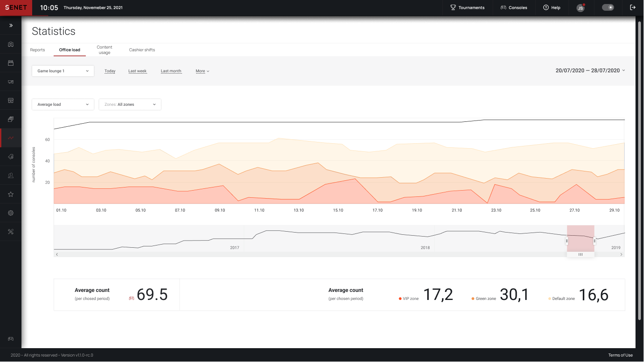Viewport: 644px width, 362px height.
Task: Click the statistics chart icon in the sidebar
Action: pos(11,138)
